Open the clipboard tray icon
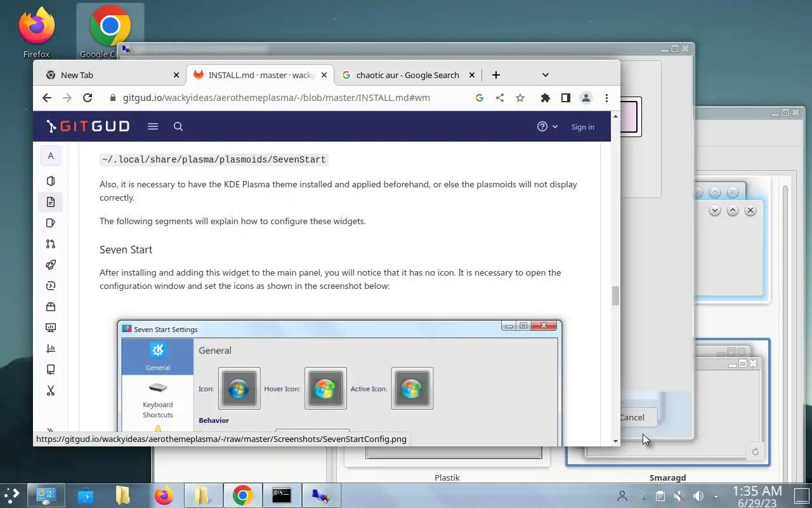 point(660,496)
